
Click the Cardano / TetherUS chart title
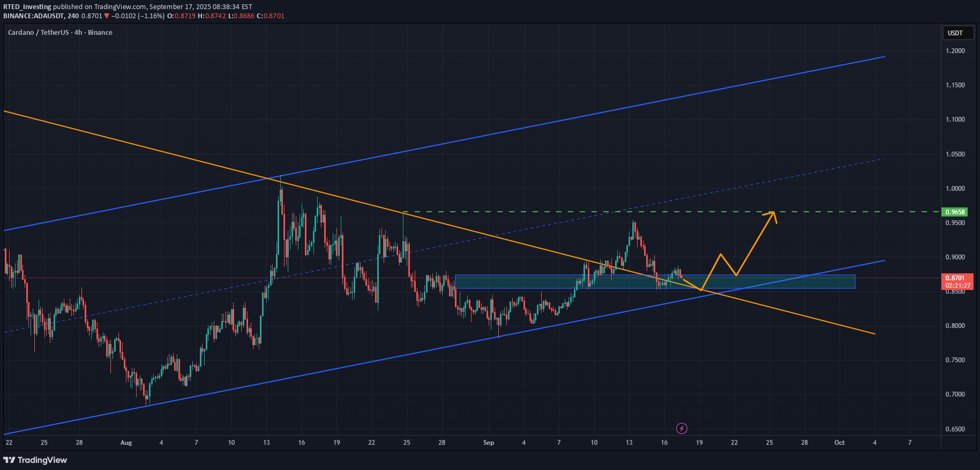coord(60,33)
